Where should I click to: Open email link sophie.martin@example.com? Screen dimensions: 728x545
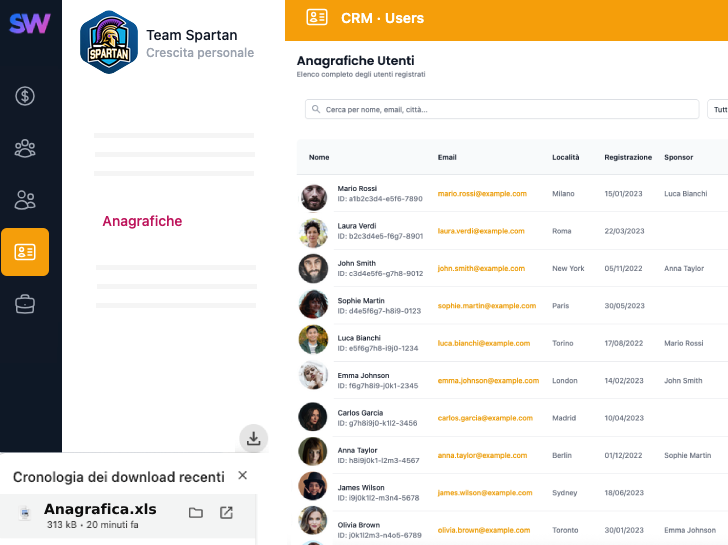coord(487,305)
